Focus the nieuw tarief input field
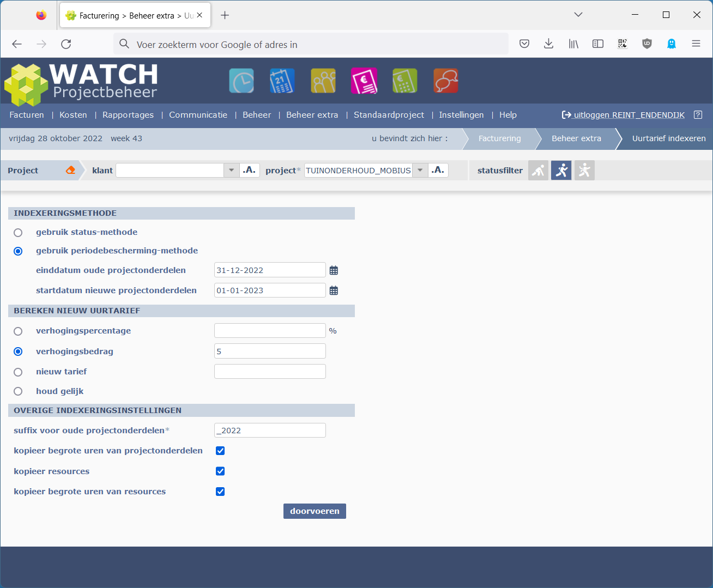The image size is (713, 588). click(270, 372)
